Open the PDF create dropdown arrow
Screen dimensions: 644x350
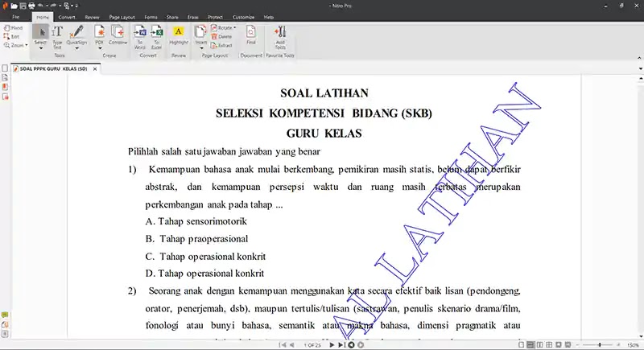tap(99, 48)
